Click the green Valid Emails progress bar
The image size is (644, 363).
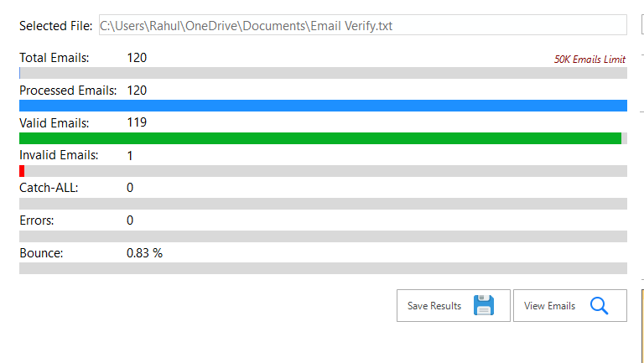click(320, 138)
